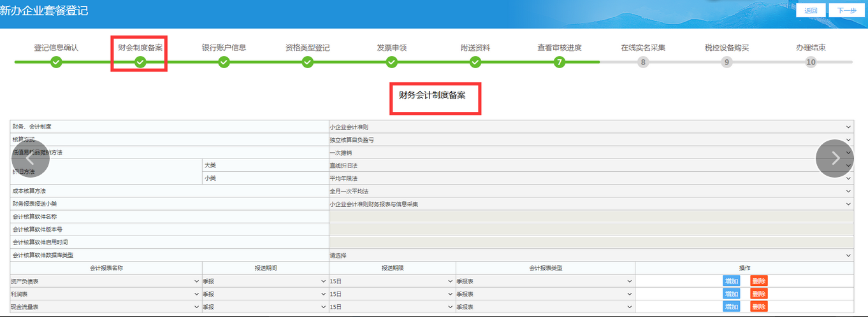Open the 银行账户信息 step label
The height and width of the screenshot is (317, 868).
point(224,48)
